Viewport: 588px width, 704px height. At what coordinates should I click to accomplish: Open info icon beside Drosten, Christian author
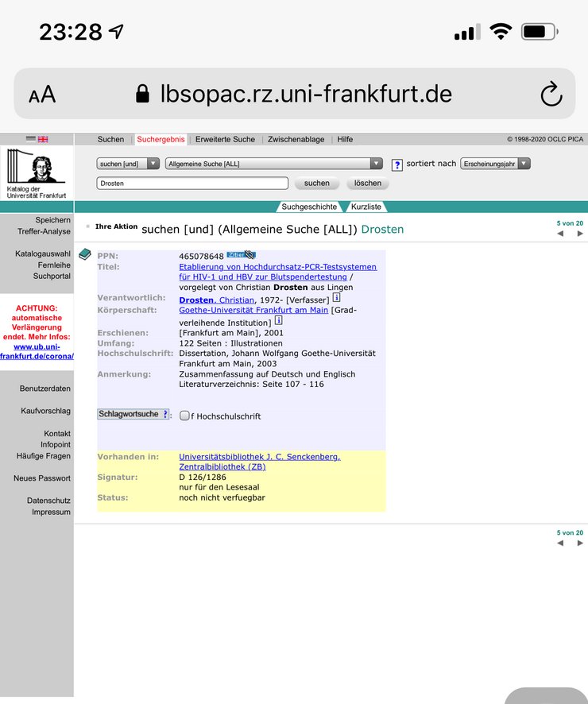336,297
